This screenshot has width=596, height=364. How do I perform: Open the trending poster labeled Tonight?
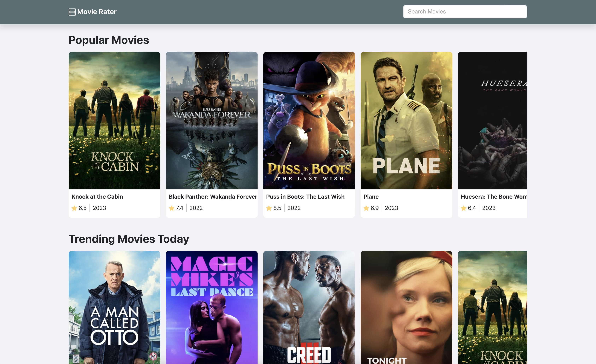tap(406, 307)
